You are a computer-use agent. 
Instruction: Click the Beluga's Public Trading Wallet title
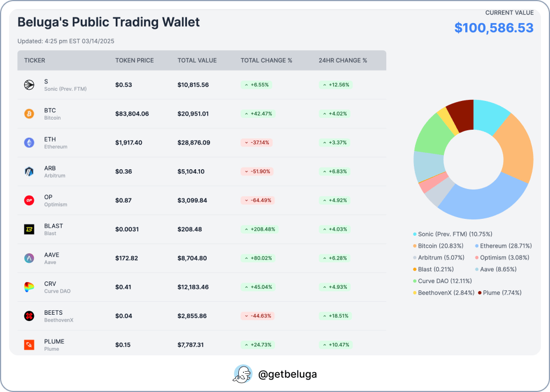tap(108, 22)
